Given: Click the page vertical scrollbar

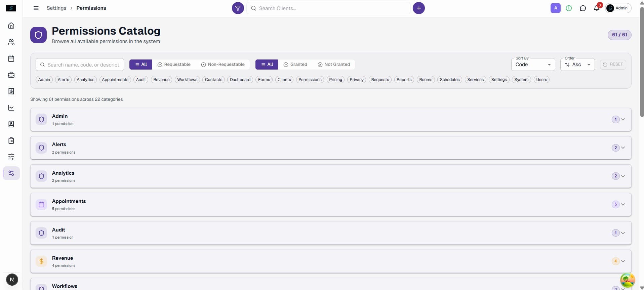Looking at the screenshot, I should (642, 62).
